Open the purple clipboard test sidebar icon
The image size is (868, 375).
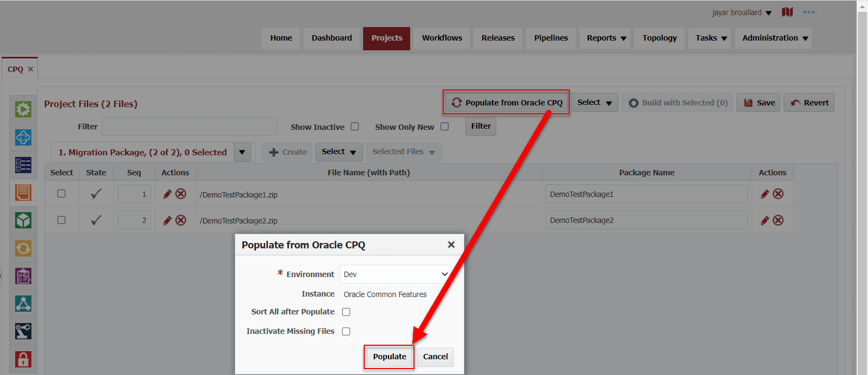pos(23,276)
